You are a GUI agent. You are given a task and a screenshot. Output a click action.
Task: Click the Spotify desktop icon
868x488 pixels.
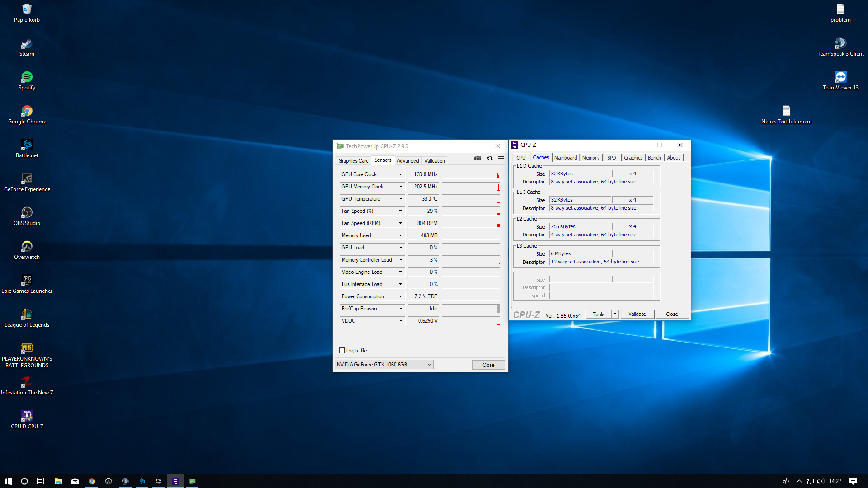(x=27, y=80)
